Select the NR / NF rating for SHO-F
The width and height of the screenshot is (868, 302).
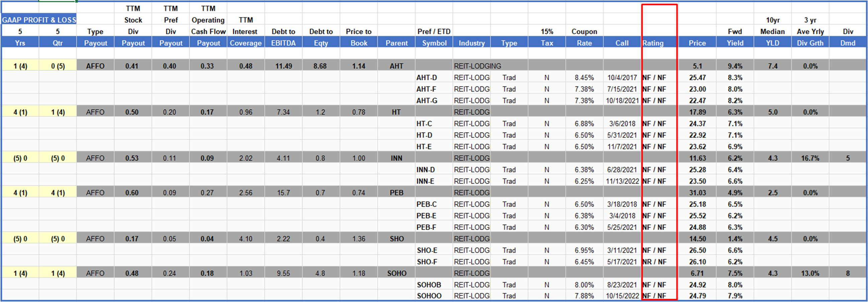654,262
